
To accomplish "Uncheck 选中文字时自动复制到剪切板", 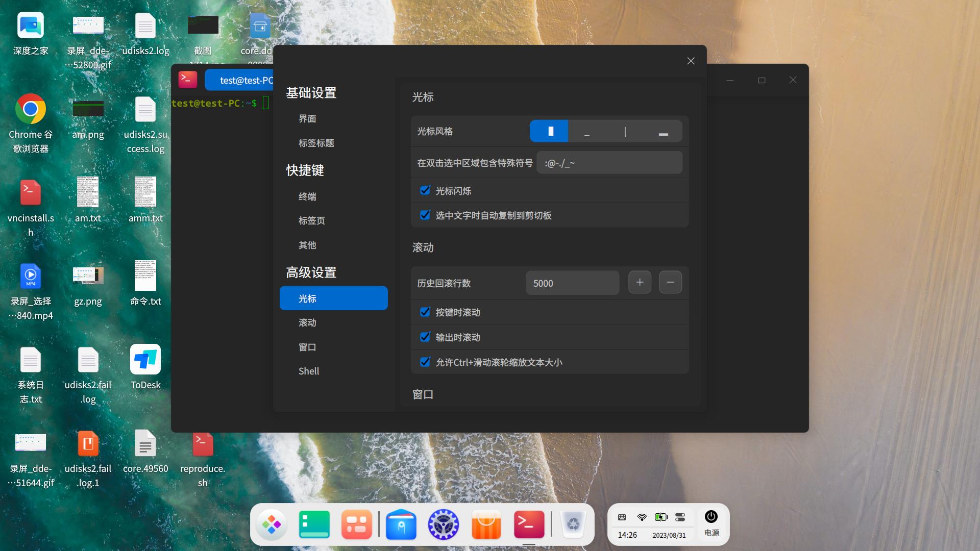I will point(425,215).
